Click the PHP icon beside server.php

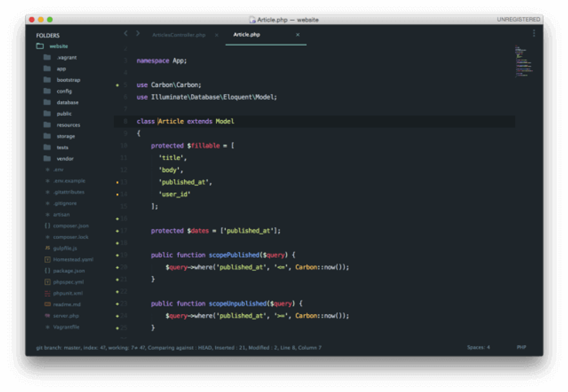click(x=47, y=316)
